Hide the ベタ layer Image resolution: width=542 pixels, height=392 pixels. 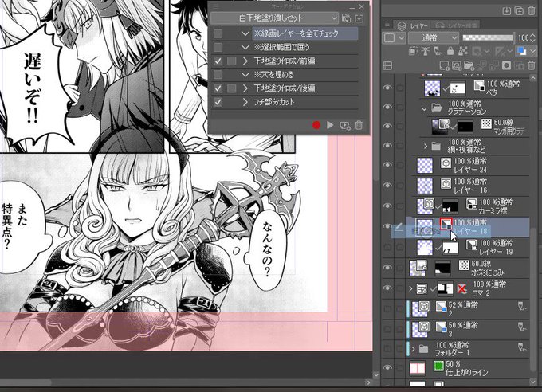point(387,88)
